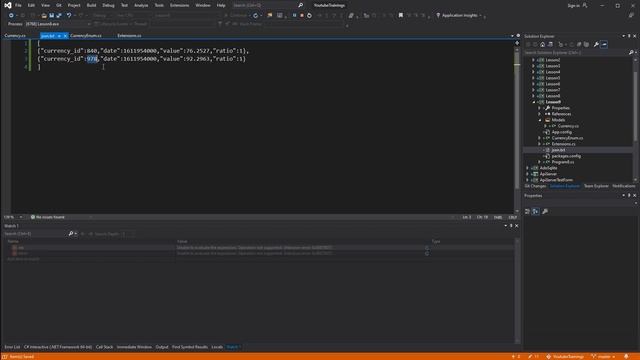Viewport: 640px width, 360px height.
Task: Click Show All Files icon in Solution Explorer
Action: coord(586,44)
